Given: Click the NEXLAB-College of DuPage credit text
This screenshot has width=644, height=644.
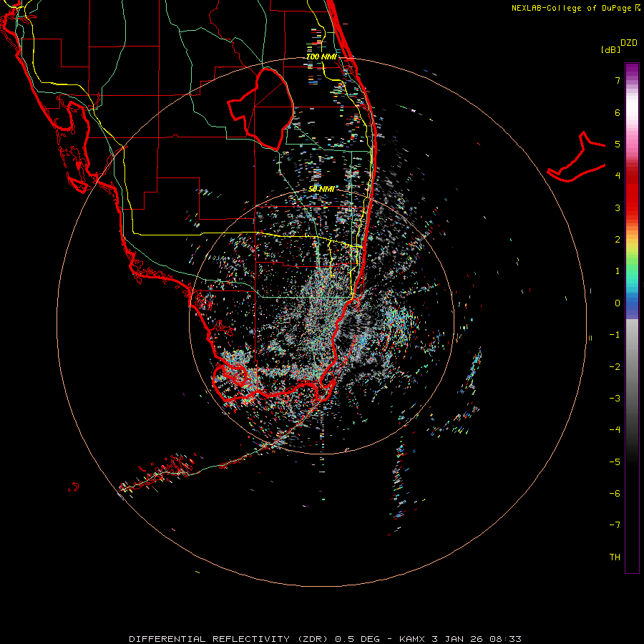Looking at the screenshot, I should (571, 8).
